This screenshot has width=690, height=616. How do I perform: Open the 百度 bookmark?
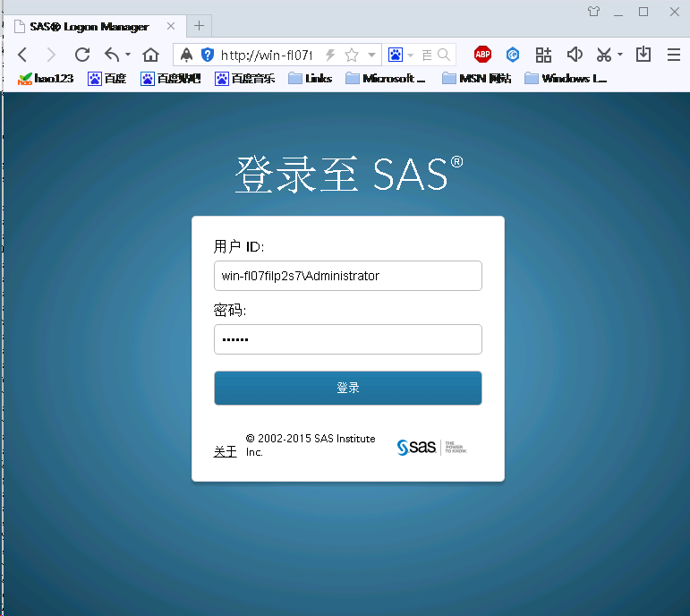[106, 79]
